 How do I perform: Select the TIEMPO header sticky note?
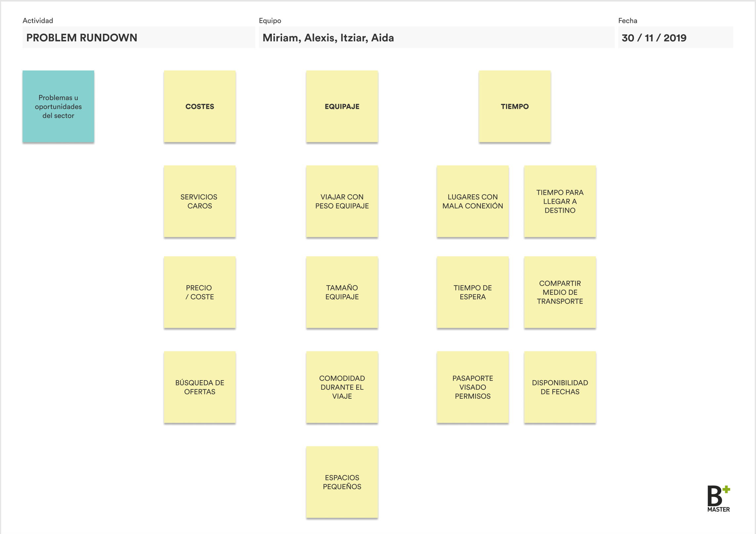point(514,107)
